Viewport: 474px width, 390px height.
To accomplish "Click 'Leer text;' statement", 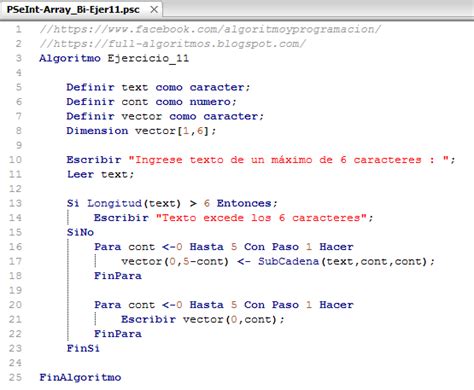I will 100,174.
